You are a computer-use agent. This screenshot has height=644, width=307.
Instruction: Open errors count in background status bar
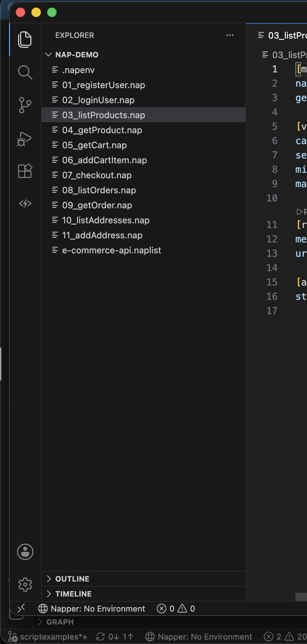[x=273, y=636]
